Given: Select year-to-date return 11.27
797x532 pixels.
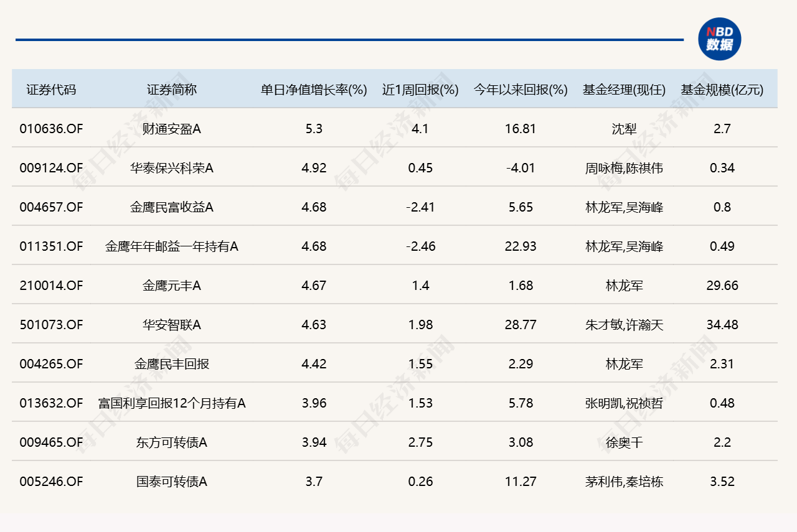Looking at the screenshot, I should point(521,482).
